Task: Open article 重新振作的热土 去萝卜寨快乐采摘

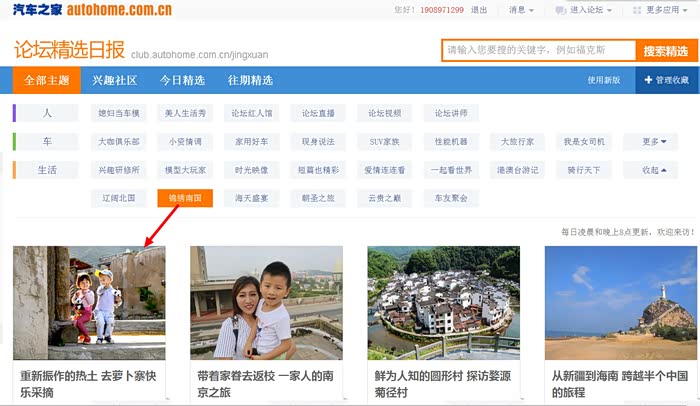Action: (88, 384)
